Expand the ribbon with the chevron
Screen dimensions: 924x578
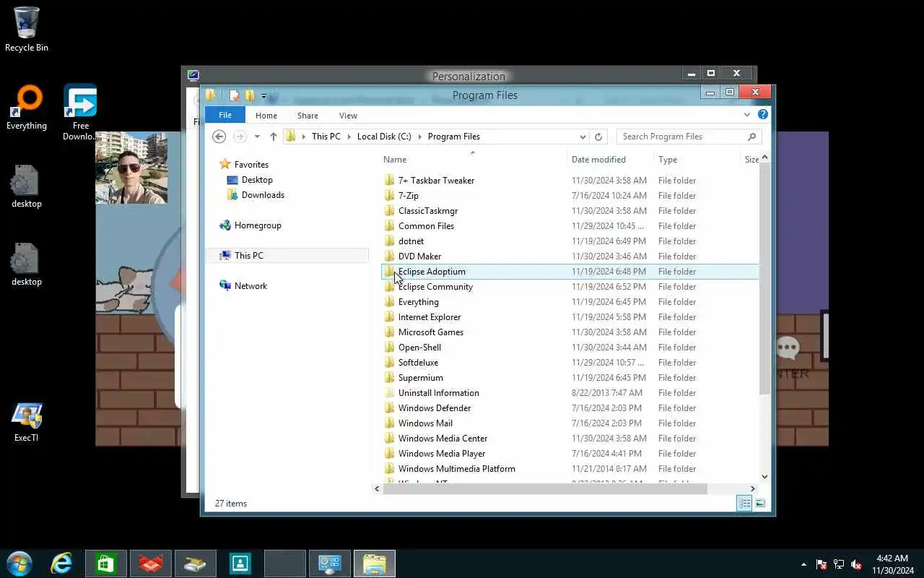pyautogui.click(x=747, y=115)
